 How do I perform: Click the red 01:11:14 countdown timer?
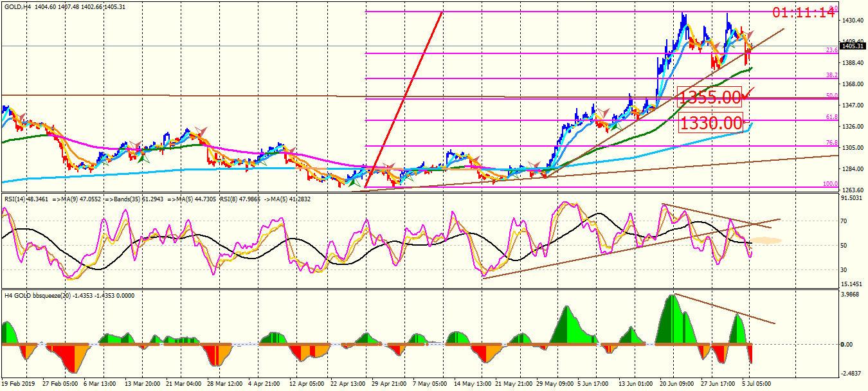click(803, 12)
